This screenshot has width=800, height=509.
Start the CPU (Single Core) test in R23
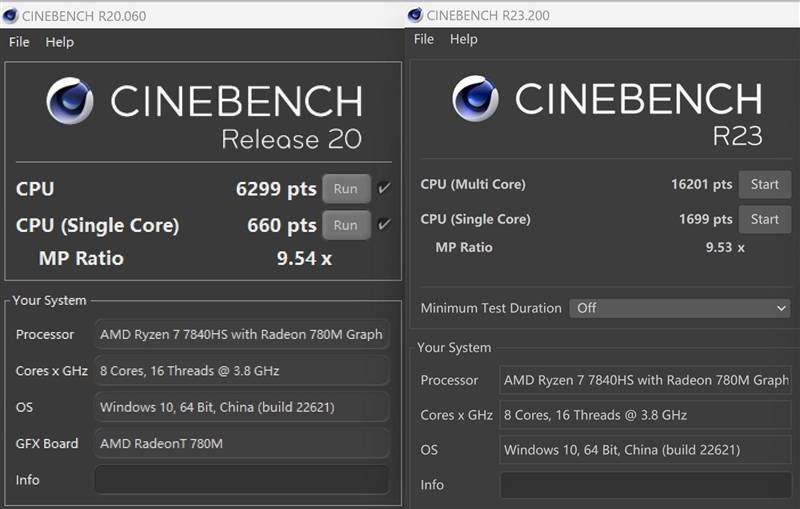coord(764,219)
